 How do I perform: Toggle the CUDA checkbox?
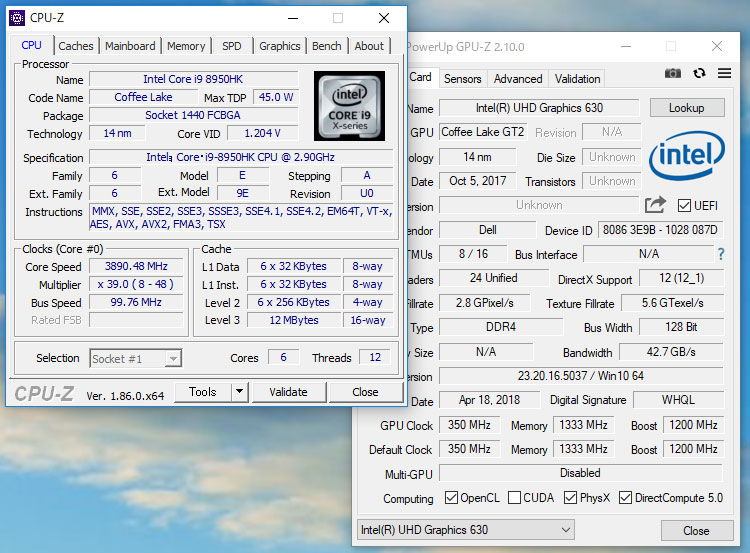point(514,498)
